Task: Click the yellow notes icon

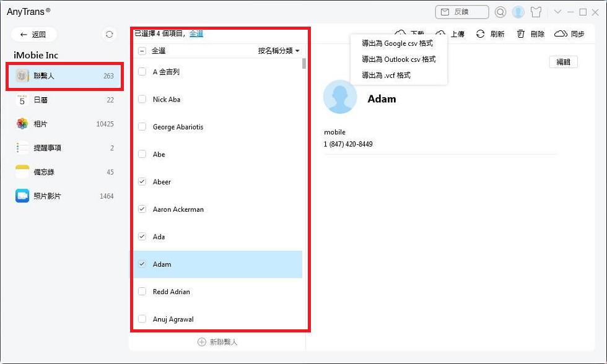Action: point(22,171)
